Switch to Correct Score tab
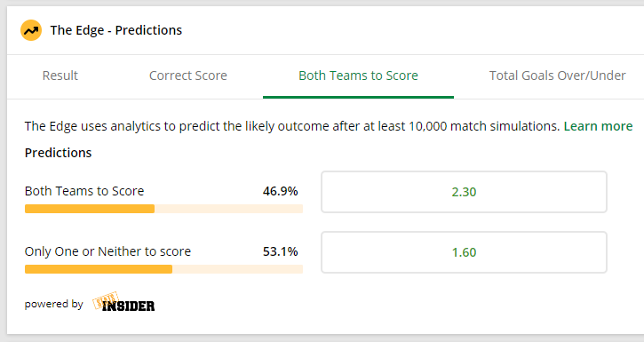644x342 pixels. tap(188, 76)
